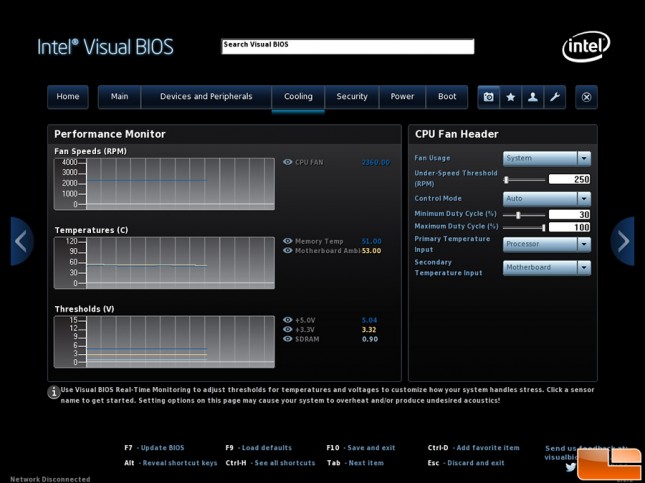The width and height of the screenshot is (645, 483).
Task: Switch to the Security tab
Action: [x=352, y=97]
